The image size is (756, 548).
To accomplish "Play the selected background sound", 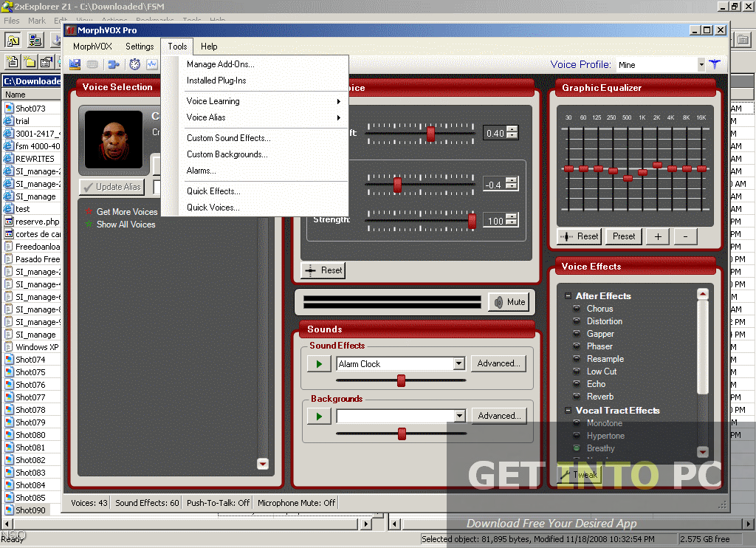I will [319, 416].
